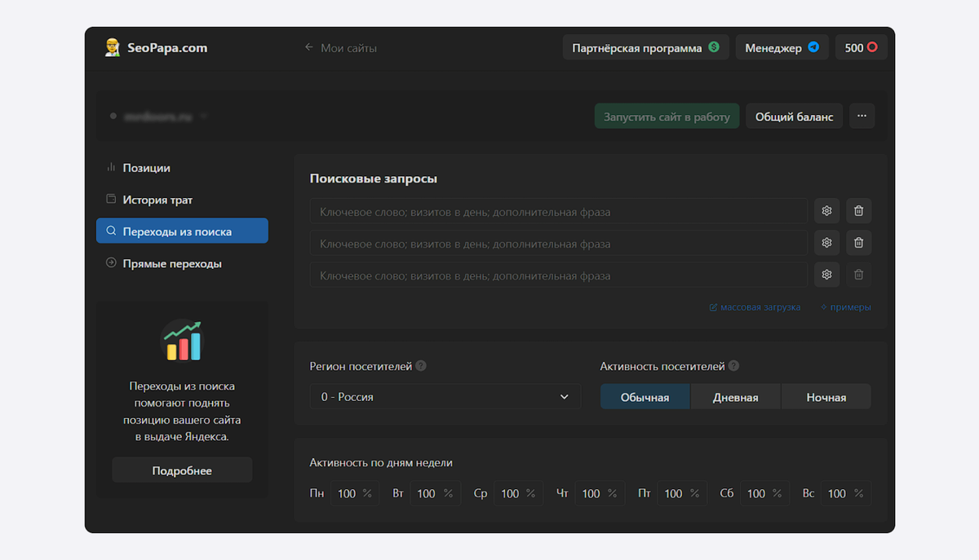This screenshot has height=560, width=979.
Task: Delete the first query row
Action: point(858,211)
